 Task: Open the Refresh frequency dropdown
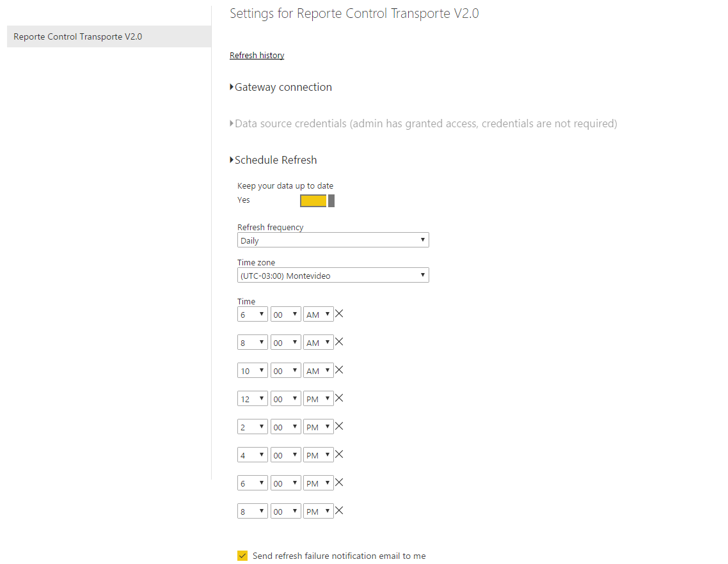tap(333, 240)
